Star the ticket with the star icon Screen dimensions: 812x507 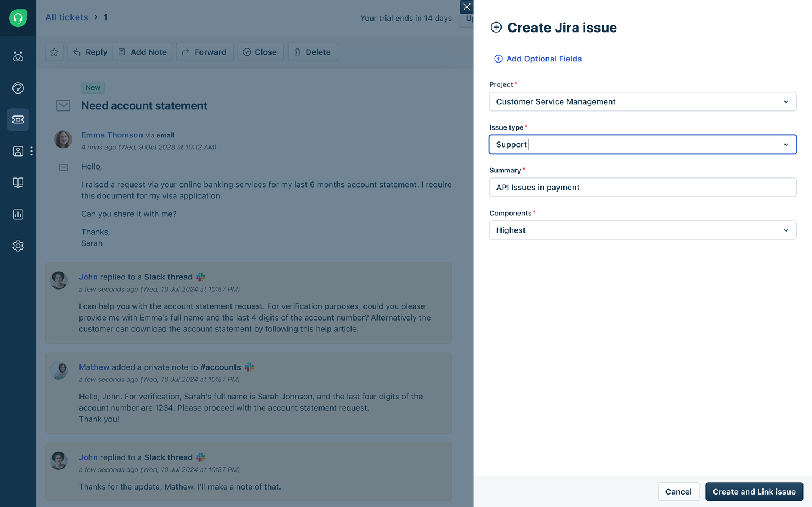54,52
